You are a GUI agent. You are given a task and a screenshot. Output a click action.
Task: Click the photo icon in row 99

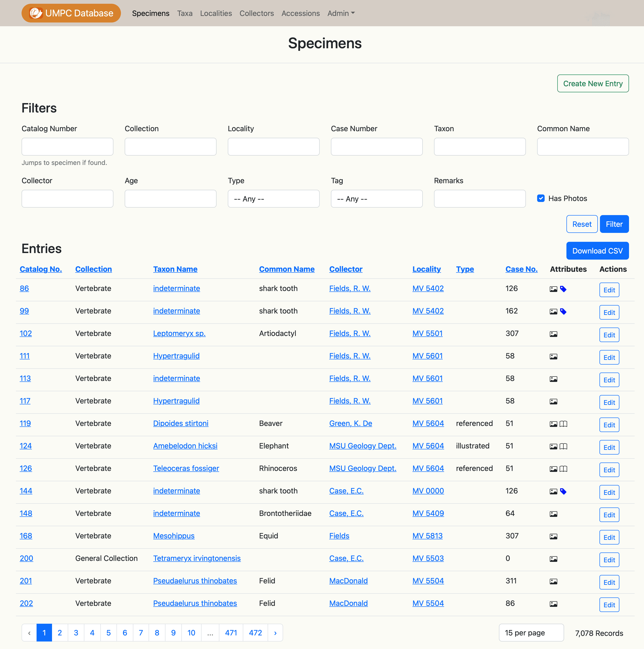[553, 311]
